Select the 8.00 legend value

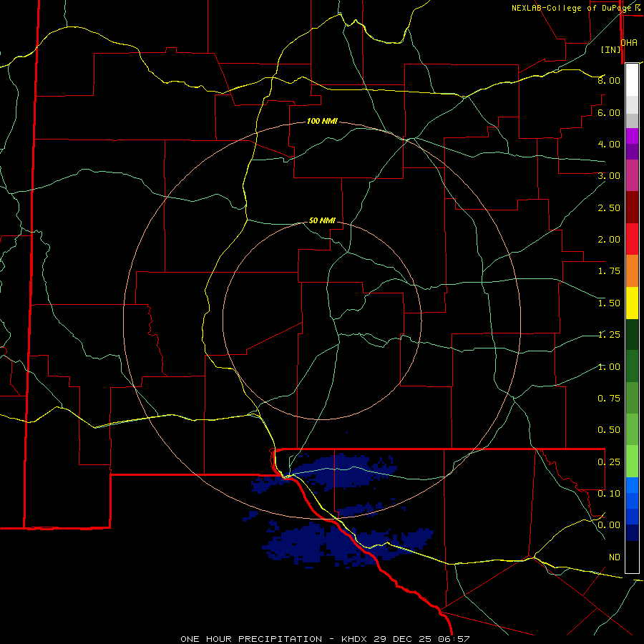(609, 80)
